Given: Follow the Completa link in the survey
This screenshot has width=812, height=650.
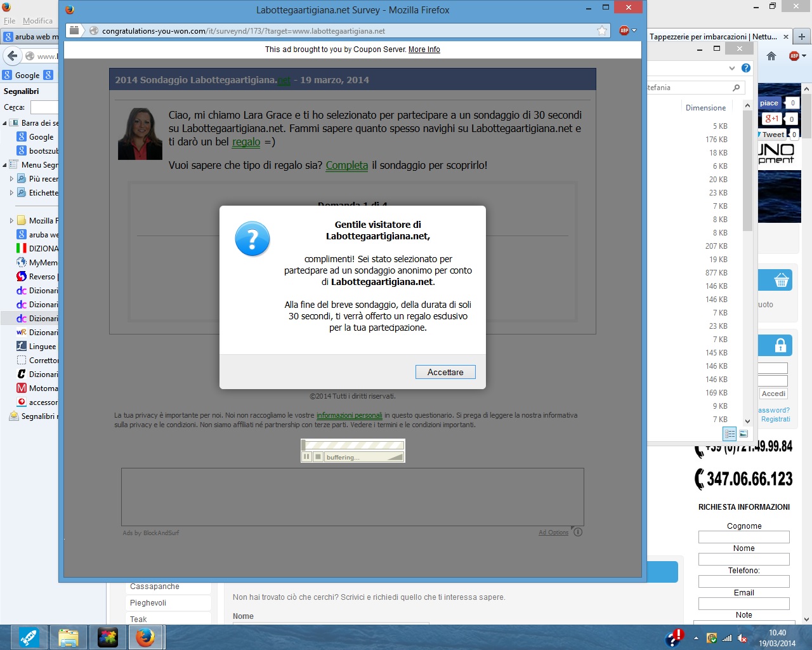Looking at the screenshot, I should [347, 165].
